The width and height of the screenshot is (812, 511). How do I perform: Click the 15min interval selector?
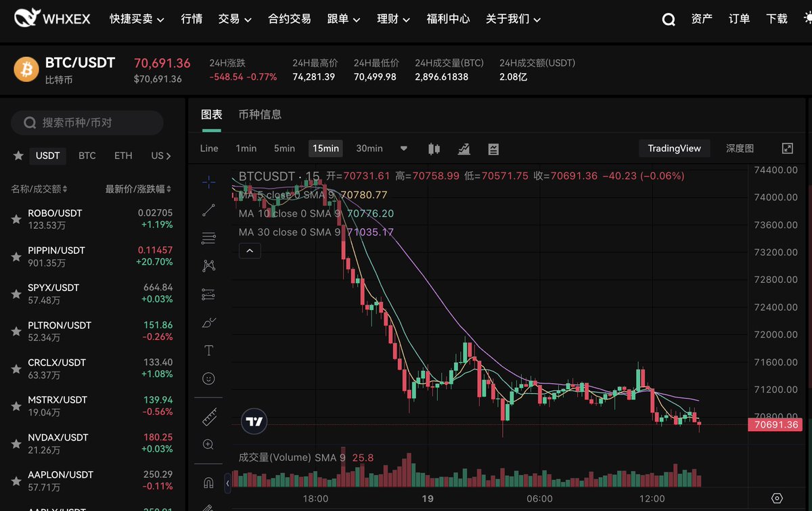[325, 148]
